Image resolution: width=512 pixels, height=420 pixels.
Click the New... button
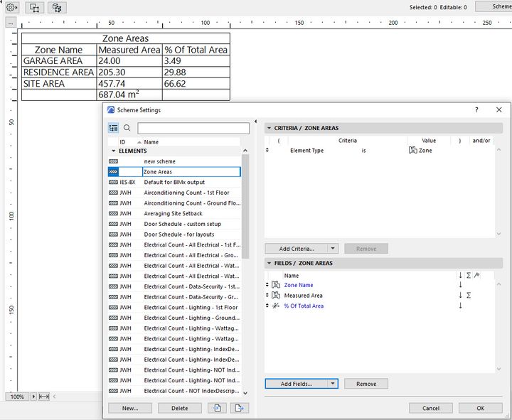130,408
